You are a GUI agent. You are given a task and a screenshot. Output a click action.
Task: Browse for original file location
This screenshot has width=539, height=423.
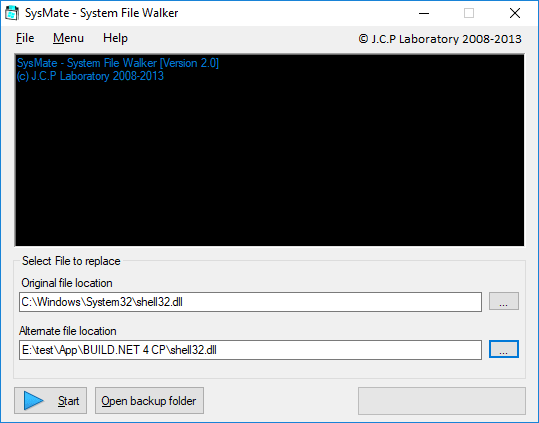point(504,301)
